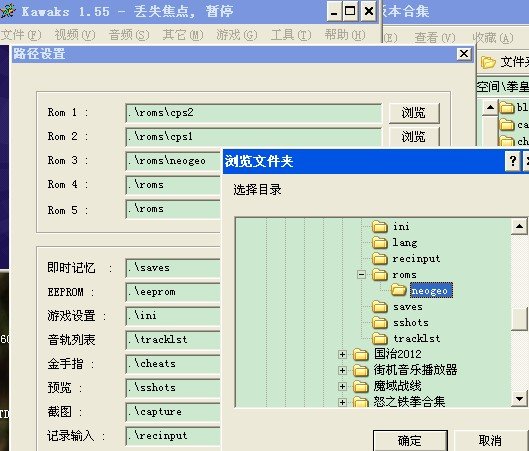
Task: Collapse the roms folder node
Action: point(361,275)
